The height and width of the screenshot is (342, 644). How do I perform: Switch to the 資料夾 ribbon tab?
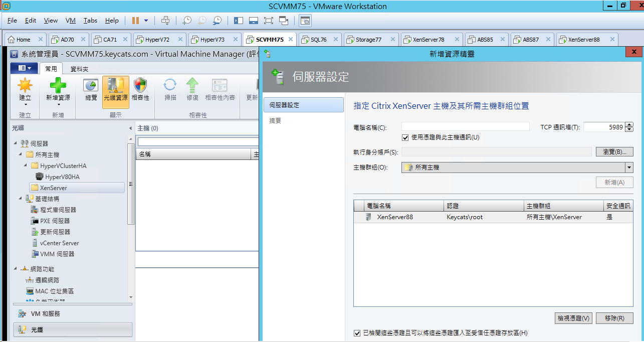pos(79,69)
